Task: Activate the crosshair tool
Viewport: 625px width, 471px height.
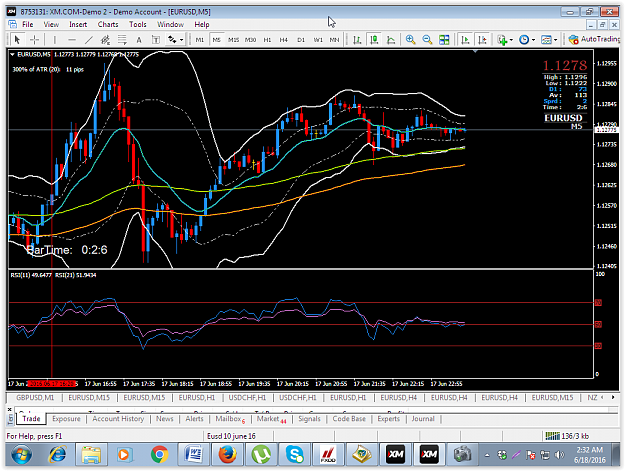Action: (34, 39)
